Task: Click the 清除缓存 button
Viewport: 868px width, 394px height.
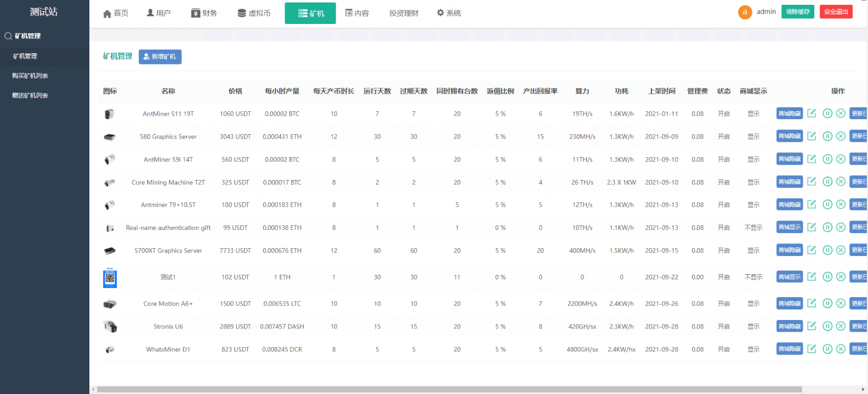Action: click(797, 12)
